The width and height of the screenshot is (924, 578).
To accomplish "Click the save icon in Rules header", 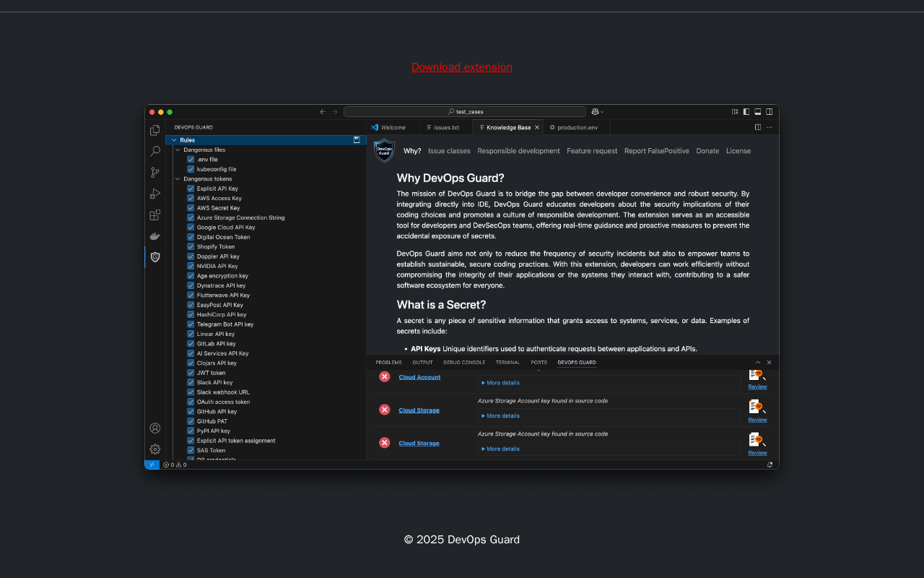I will tap(357, 140).
